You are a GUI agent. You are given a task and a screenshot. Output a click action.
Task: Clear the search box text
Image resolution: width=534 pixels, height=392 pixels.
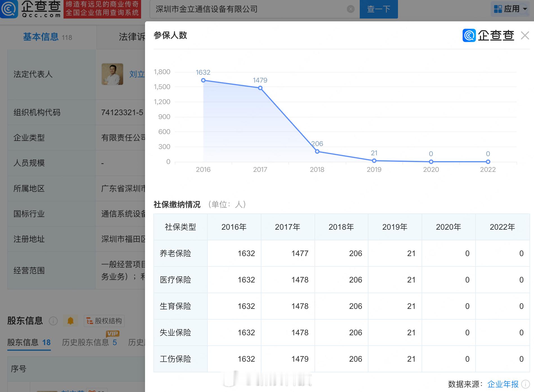pos(350,9)
